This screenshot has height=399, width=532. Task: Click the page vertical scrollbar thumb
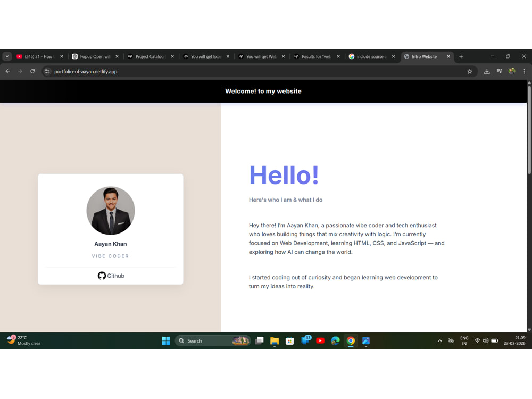click(529, 130)
